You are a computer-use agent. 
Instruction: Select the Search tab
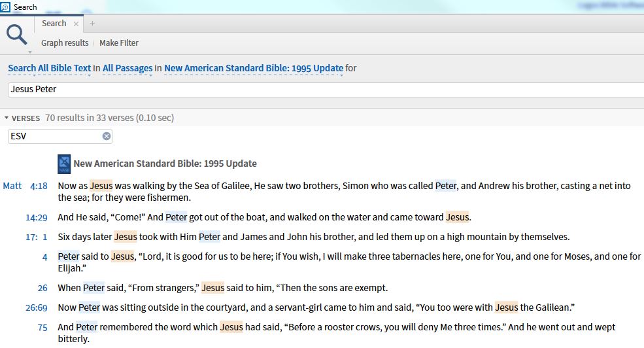pos(54,24)
